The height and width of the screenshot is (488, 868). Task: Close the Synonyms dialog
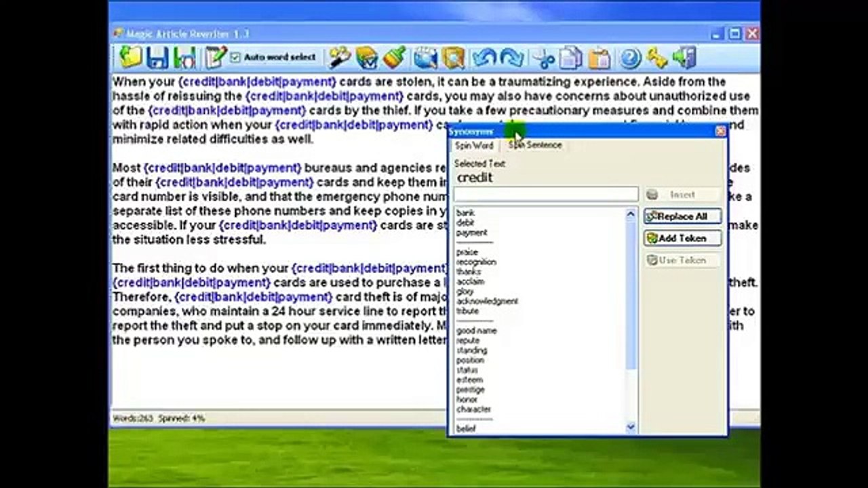coord(720,131)
